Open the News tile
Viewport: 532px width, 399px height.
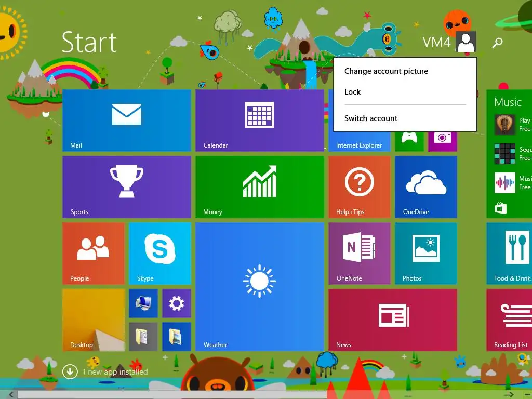[393, 320]
